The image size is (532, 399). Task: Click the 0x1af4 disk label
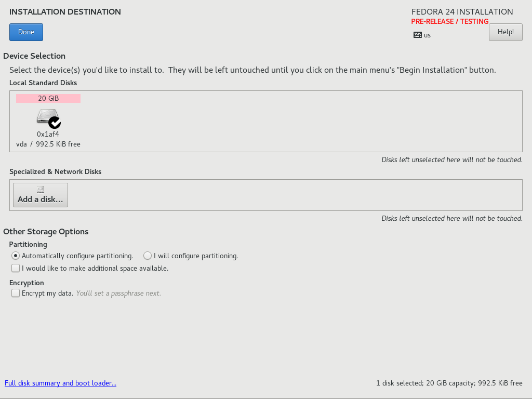(x=48, y=135)
